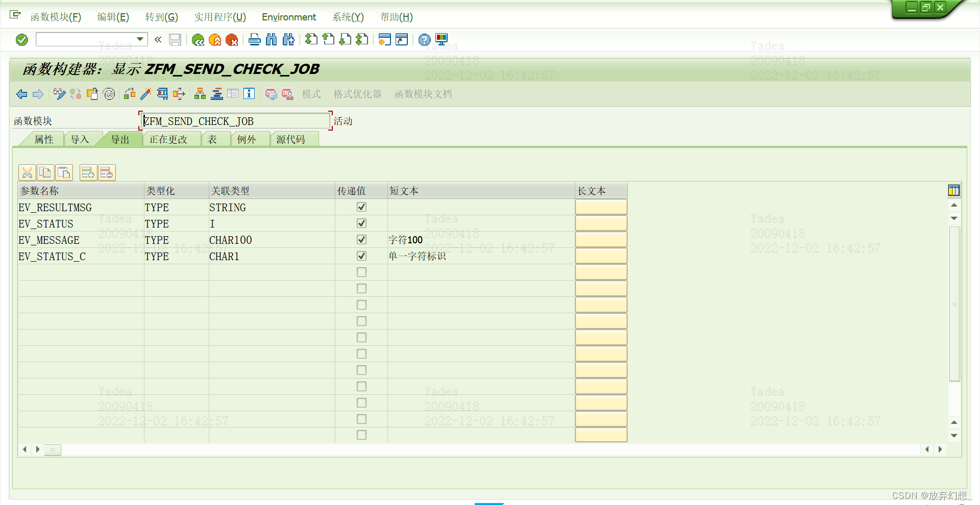Switch to the 正在更改 tab
980x505 pixels.
click(x=168, y=139)
